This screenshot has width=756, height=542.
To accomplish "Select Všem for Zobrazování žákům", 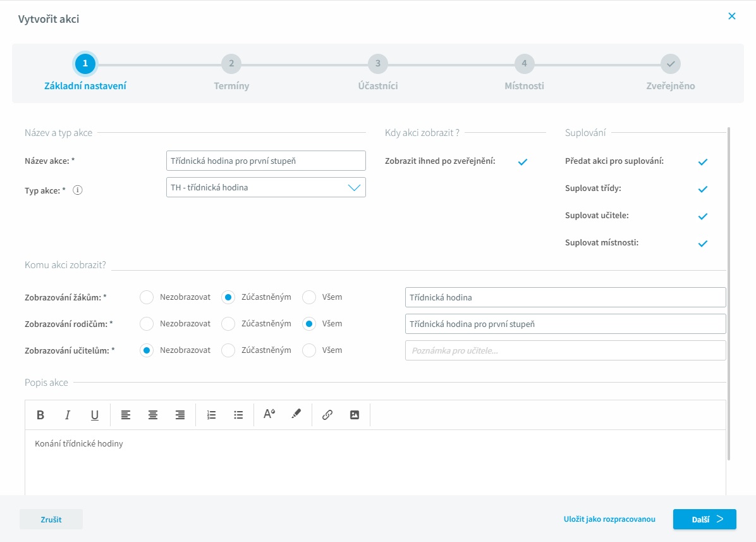I will pos(309,297).
